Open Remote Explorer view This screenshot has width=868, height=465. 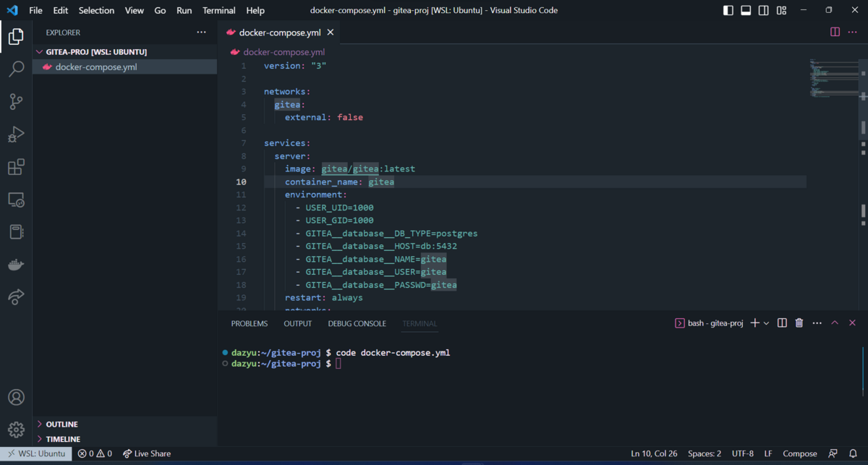pyautogui.click(x=16, y=200)
